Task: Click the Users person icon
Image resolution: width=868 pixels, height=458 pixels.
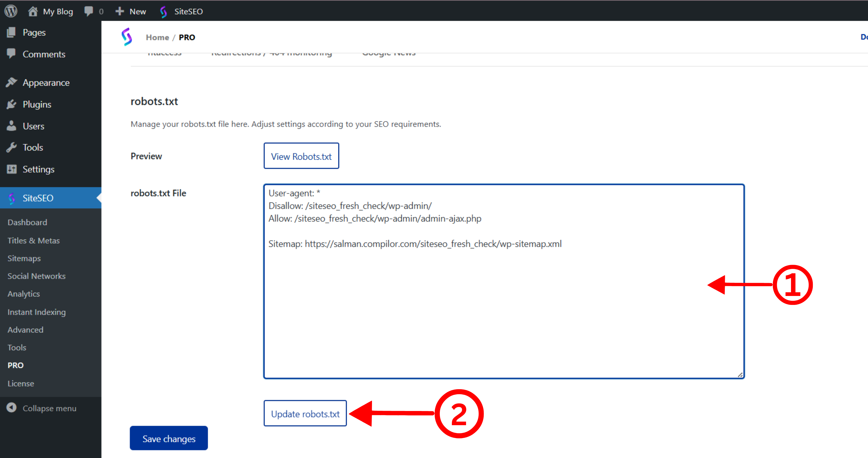Action: pos(11,126)
